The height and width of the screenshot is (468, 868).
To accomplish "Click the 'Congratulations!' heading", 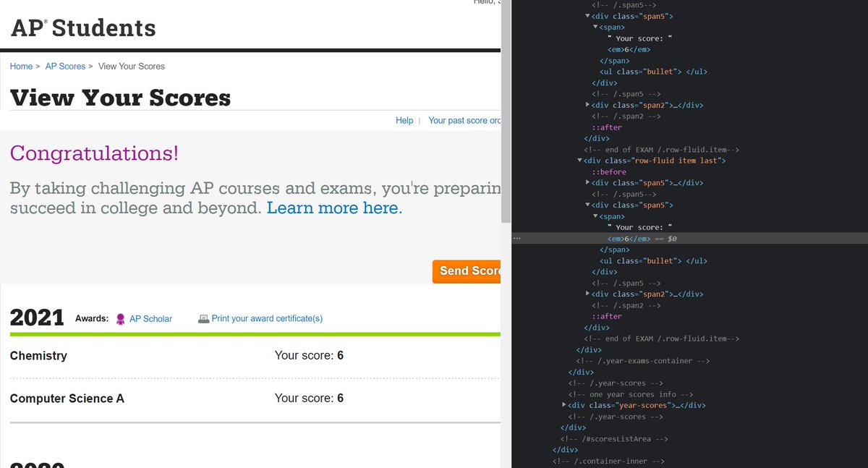I will 94,153.
